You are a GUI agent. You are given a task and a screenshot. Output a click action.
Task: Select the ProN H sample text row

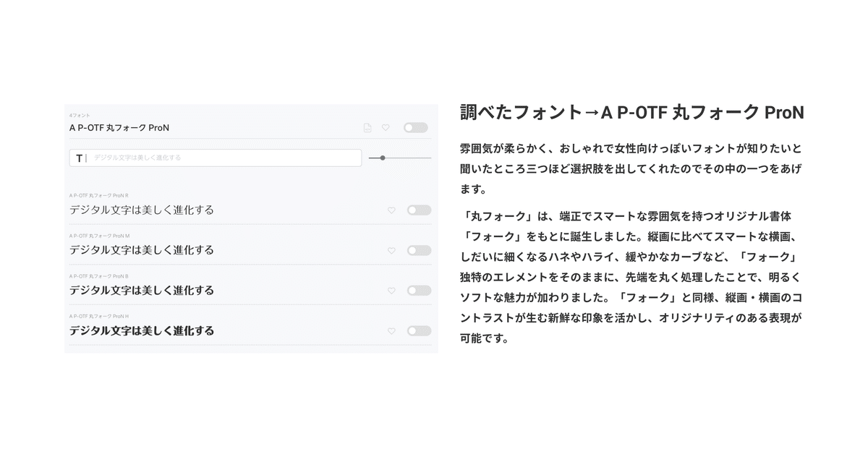(142, 331)
